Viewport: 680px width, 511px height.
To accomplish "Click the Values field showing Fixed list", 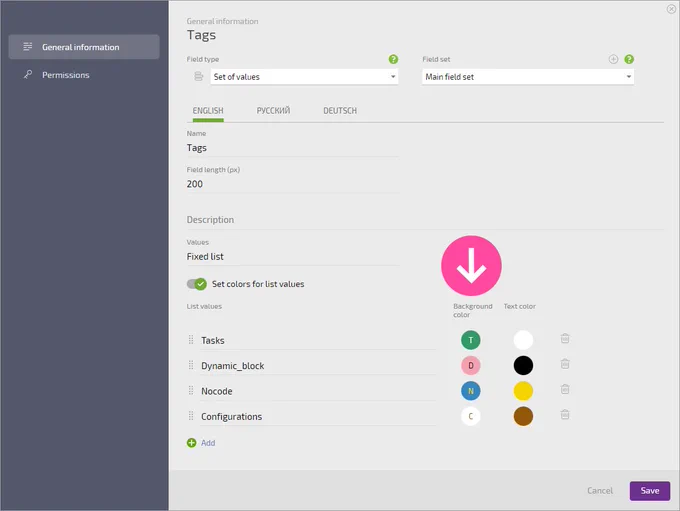I will (x=293, y=257).
